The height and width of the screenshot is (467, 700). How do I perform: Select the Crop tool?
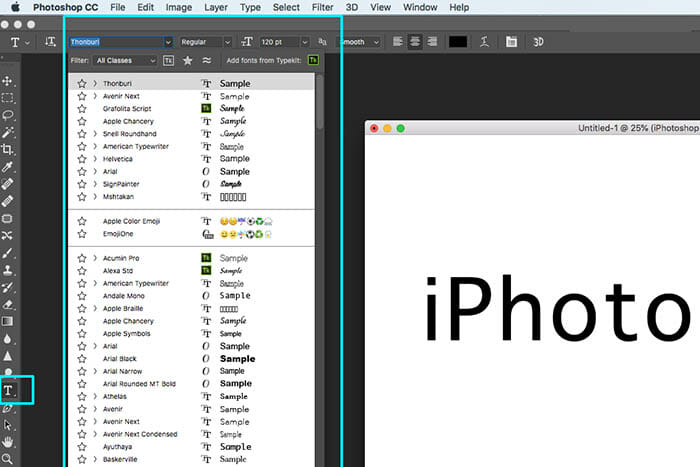pos(7,149)
